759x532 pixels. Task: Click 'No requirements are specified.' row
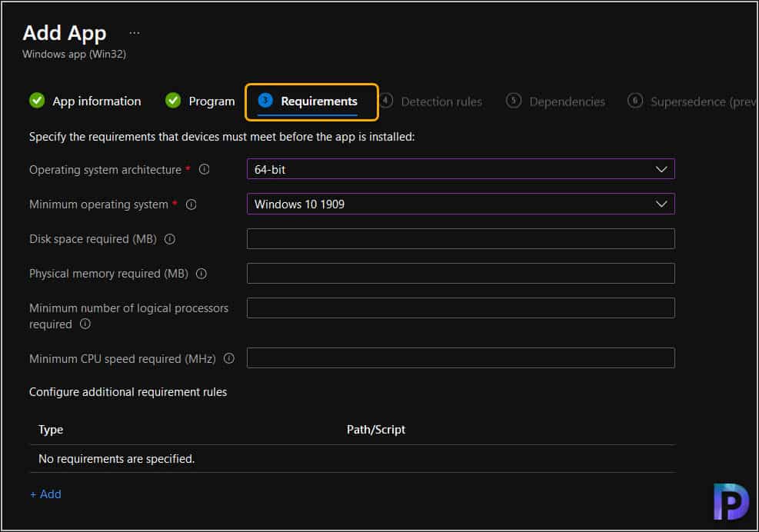tap(352, 459)
